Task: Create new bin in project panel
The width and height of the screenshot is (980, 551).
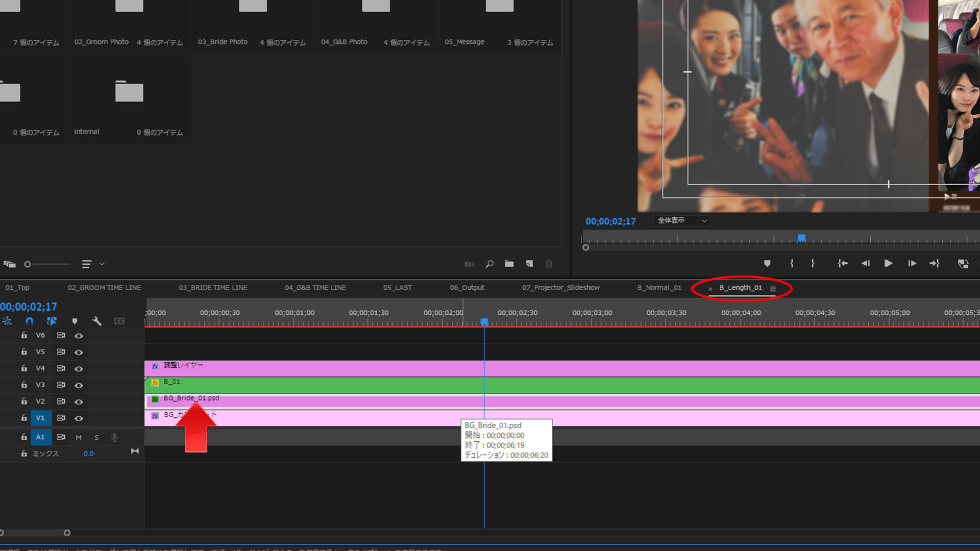Action: pos(509,264)
